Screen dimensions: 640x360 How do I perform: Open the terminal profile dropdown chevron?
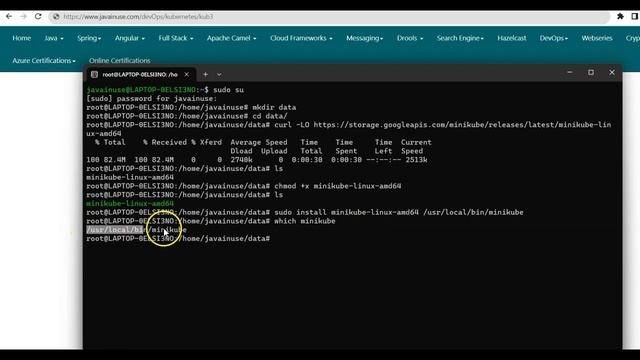click(219, 75)
